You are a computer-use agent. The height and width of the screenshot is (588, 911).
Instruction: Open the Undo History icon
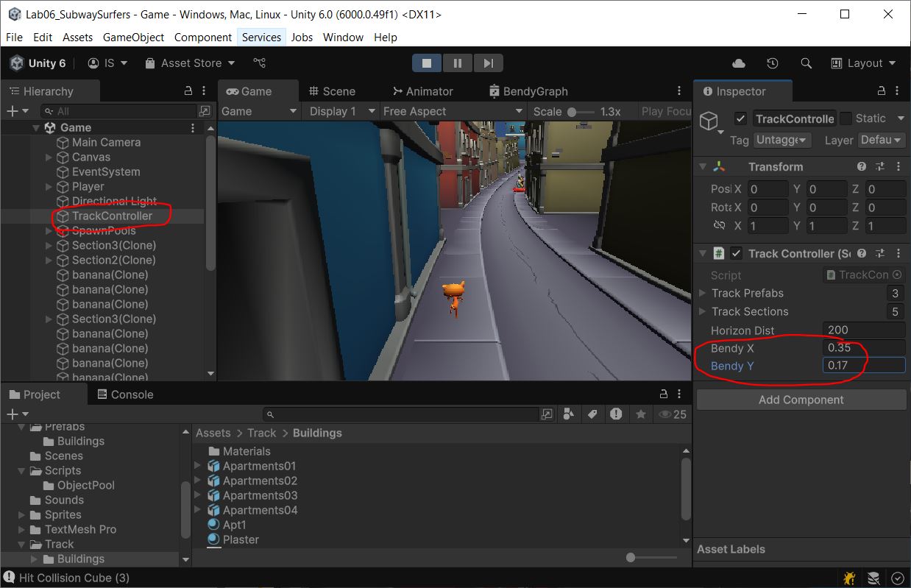(x=772, y=63)
